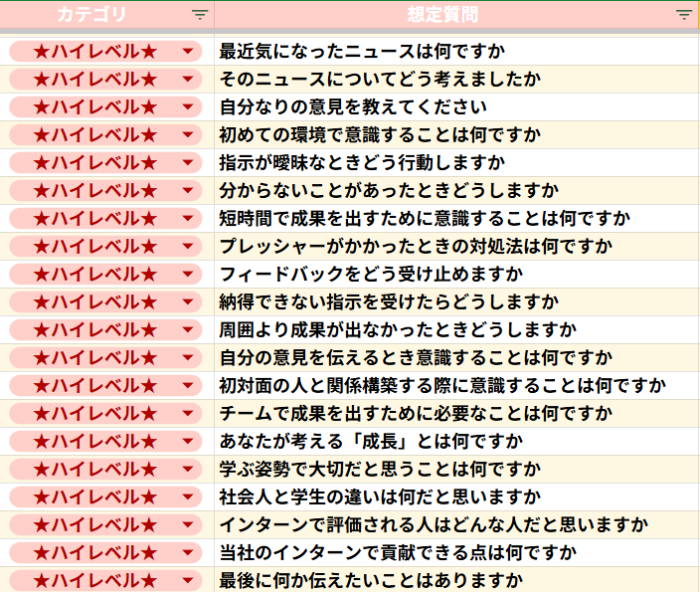Image resolution: width=700 pixels, height=592 pixels.
Task: Open the filter icon in the 想定質問 header
Action: [683, 15]
